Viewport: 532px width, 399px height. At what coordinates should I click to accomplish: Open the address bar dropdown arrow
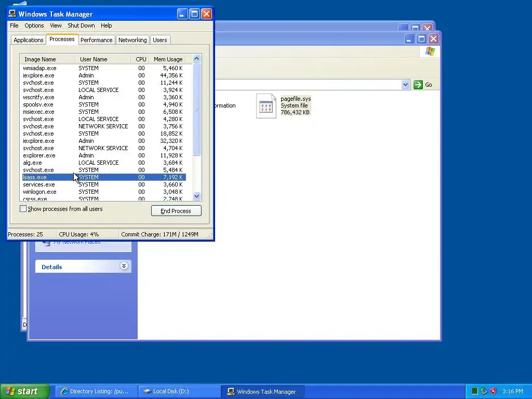pyautogui.click(x=405, y=85)
